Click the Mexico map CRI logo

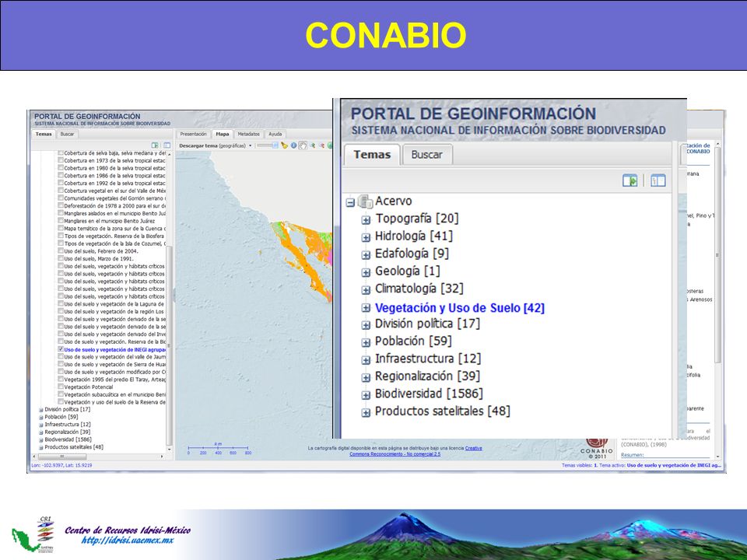(x=33, y=536)
